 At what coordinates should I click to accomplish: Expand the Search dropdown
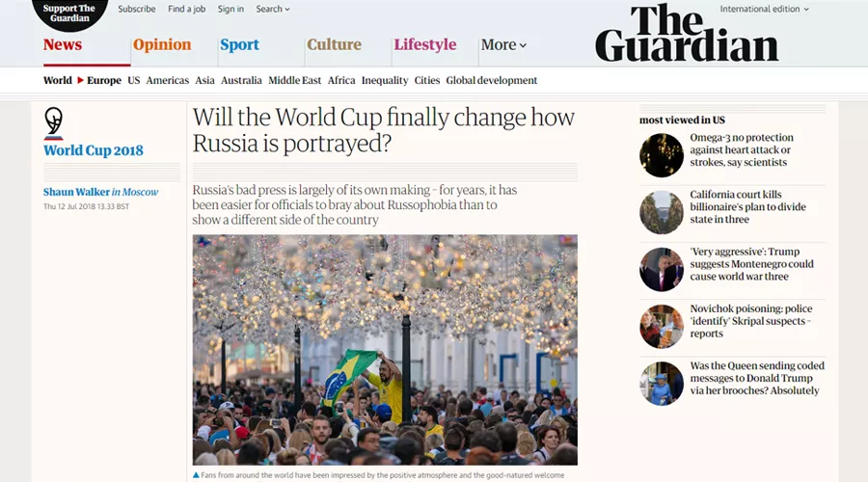point(272,9)
